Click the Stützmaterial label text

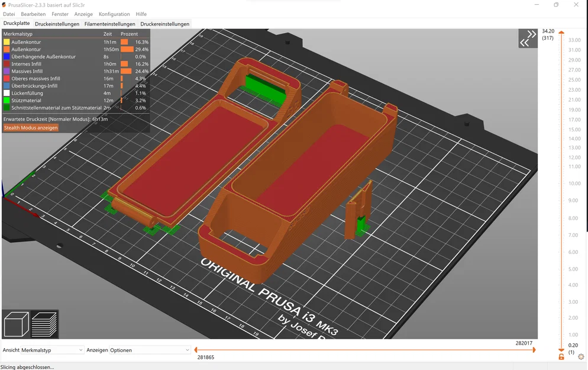[26, 101]
